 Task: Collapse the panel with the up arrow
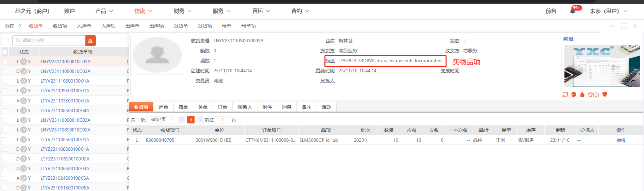pyautogui.click(x=612, y=26)
